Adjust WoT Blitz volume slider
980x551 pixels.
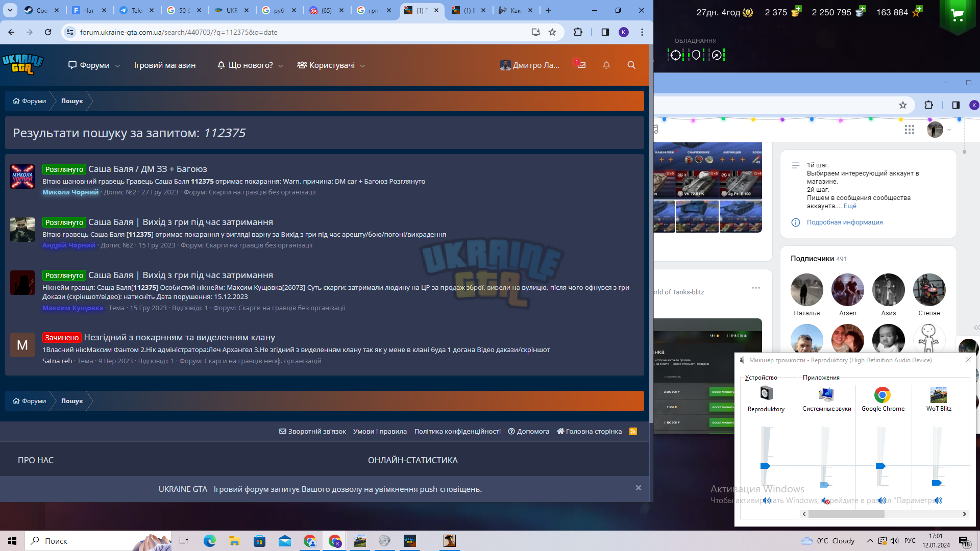coord(937,483)
